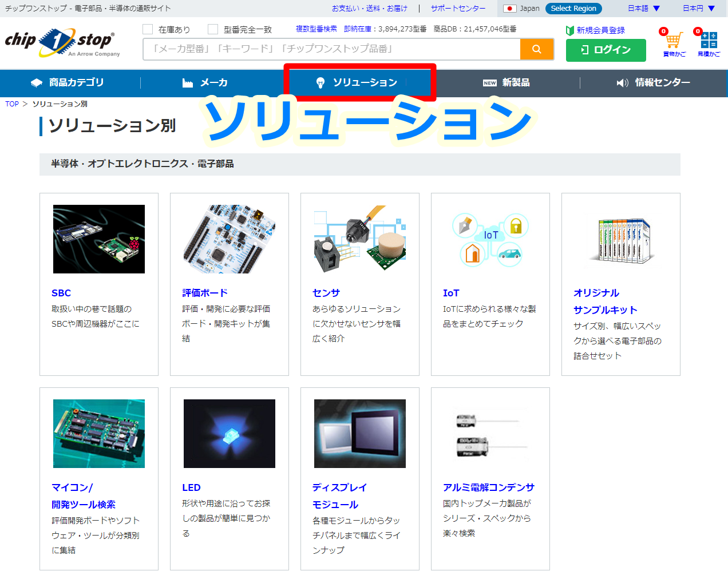Open the 複数型番検索 link
Viewport: 728px width, 575px height.
click(316, 29)
